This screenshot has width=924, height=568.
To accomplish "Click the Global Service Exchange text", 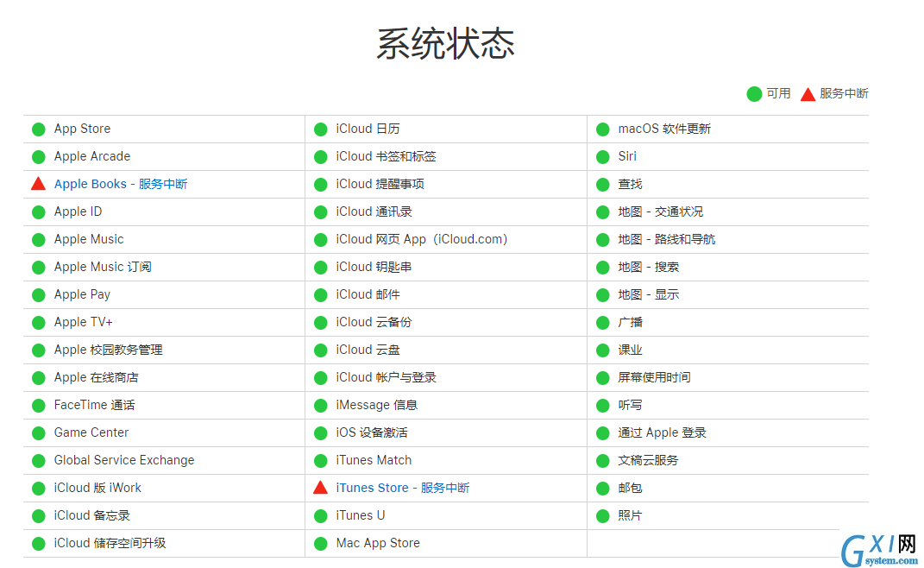I will tap(124, 460).
